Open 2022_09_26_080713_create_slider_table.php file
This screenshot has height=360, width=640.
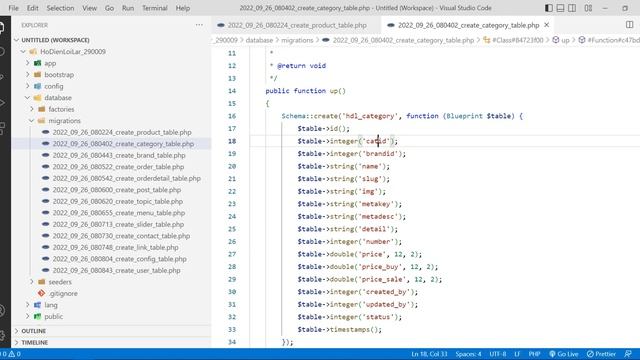point(118,224)
